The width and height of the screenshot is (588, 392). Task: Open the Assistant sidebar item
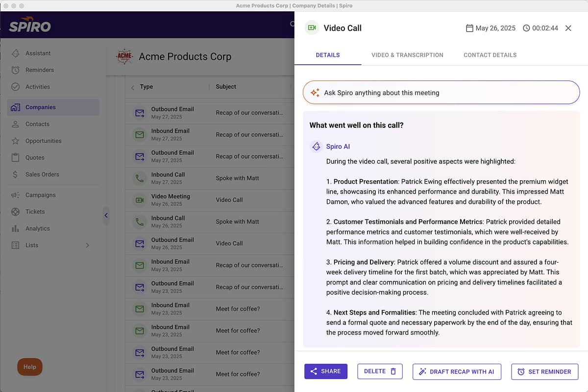[x=53, y=53]
